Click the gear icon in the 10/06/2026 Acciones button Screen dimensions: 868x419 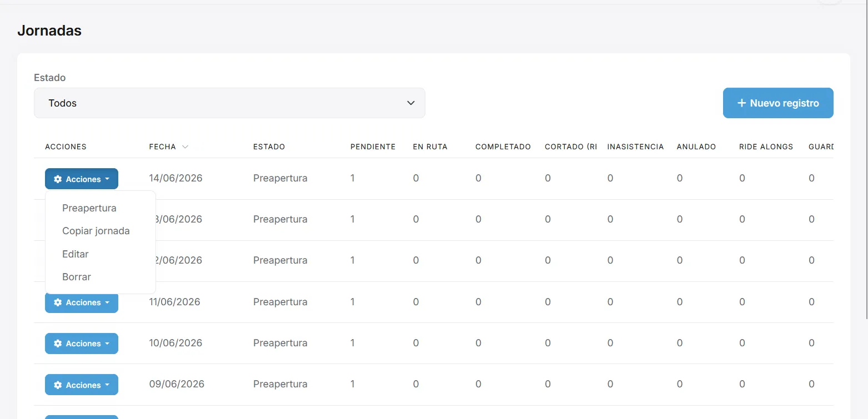[58, 344]
